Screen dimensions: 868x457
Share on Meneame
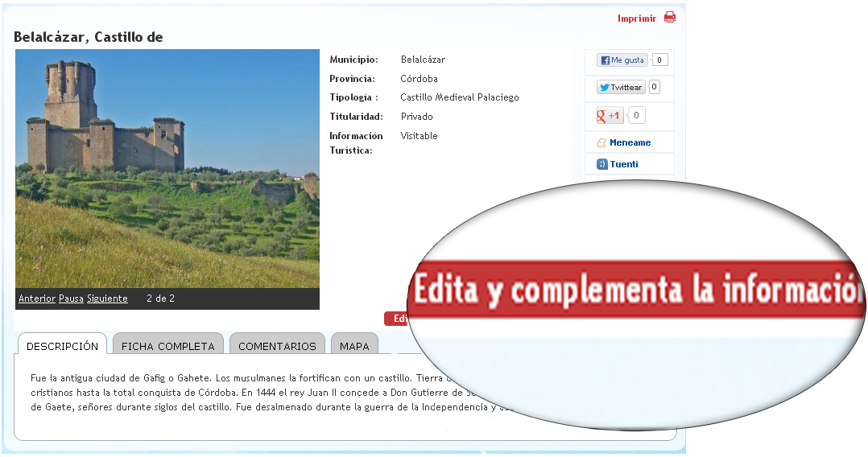pos(630,142)
